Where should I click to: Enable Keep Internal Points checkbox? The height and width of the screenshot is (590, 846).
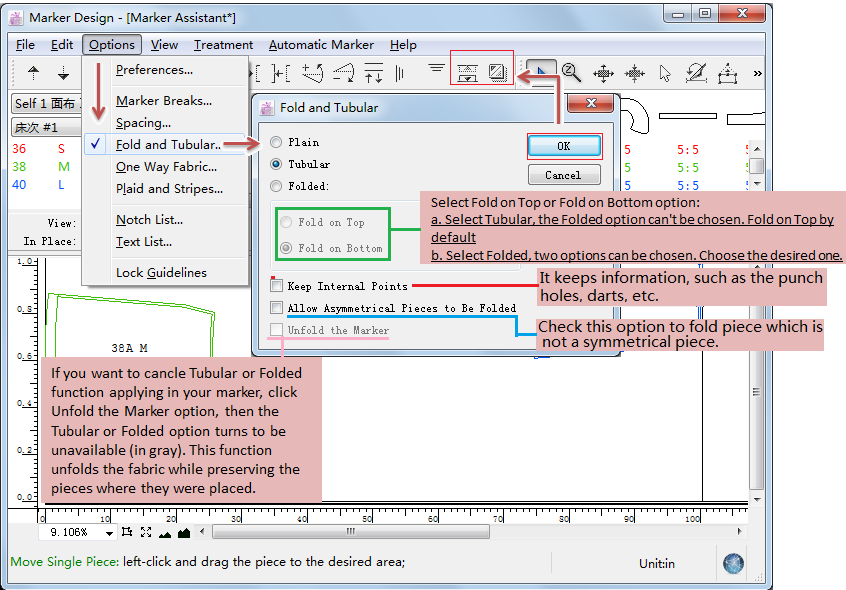[277, 286]
